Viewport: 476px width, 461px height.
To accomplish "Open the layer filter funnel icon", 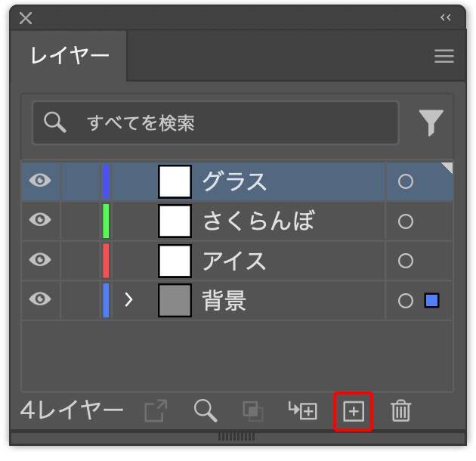I will tap(431, 122).
